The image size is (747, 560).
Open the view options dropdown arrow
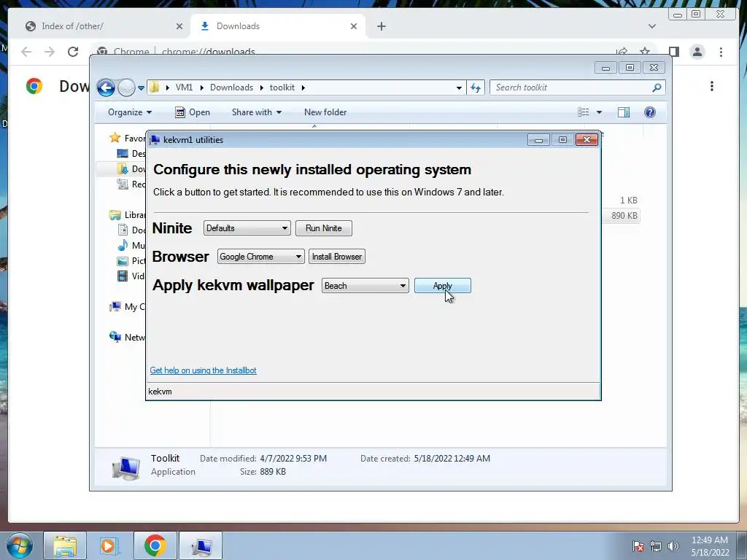[600, 112]
